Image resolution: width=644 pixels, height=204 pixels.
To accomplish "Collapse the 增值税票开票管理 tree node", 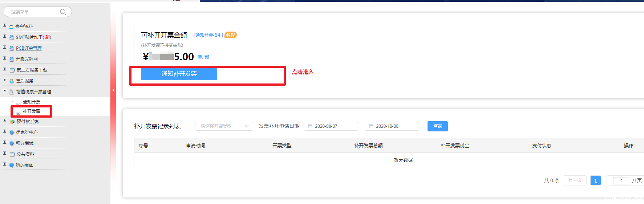I will pos(5,91).
